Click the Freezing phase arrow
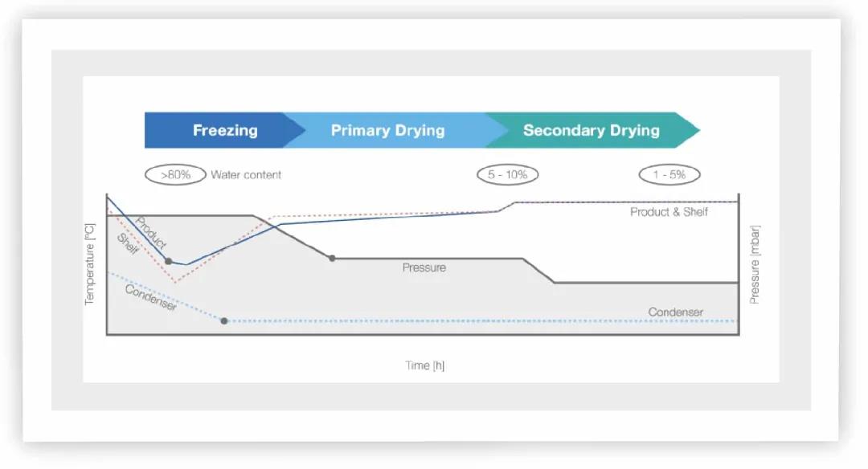This screenshot has height=469, width=868. click(x=224, y=130)
